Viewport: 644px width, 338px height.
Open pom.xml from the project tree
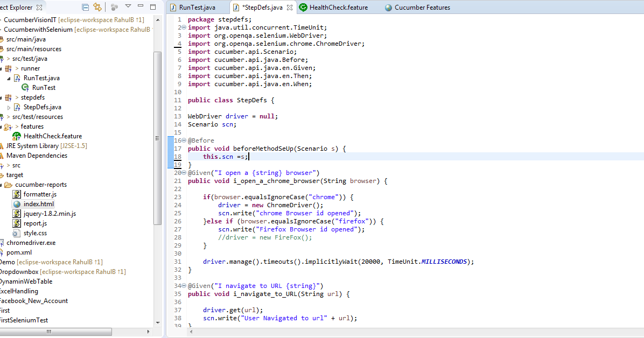[x=23, y=252]
